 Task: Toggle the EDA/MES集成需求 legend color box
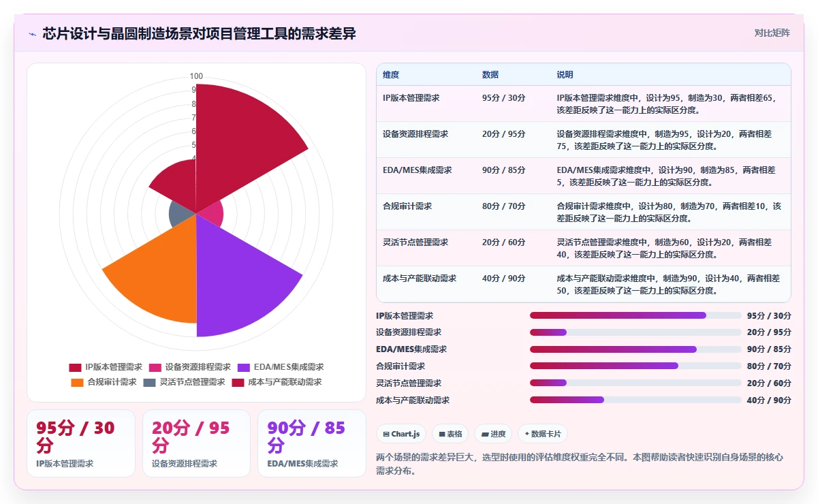244,367
